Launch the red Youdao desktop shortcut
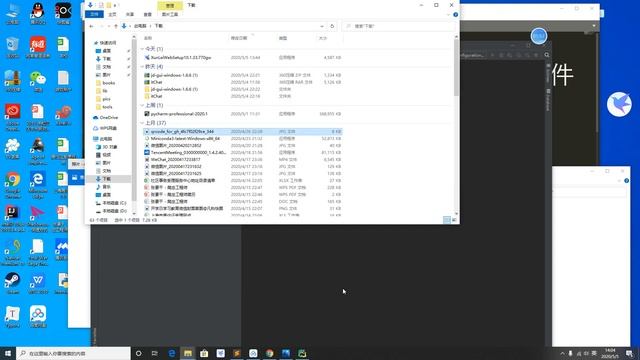640x360 pixels. [38, 47]
